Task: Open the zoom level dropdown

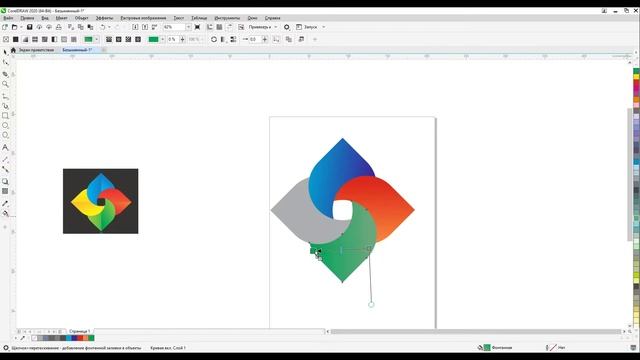Action: [x=189, y=27]
